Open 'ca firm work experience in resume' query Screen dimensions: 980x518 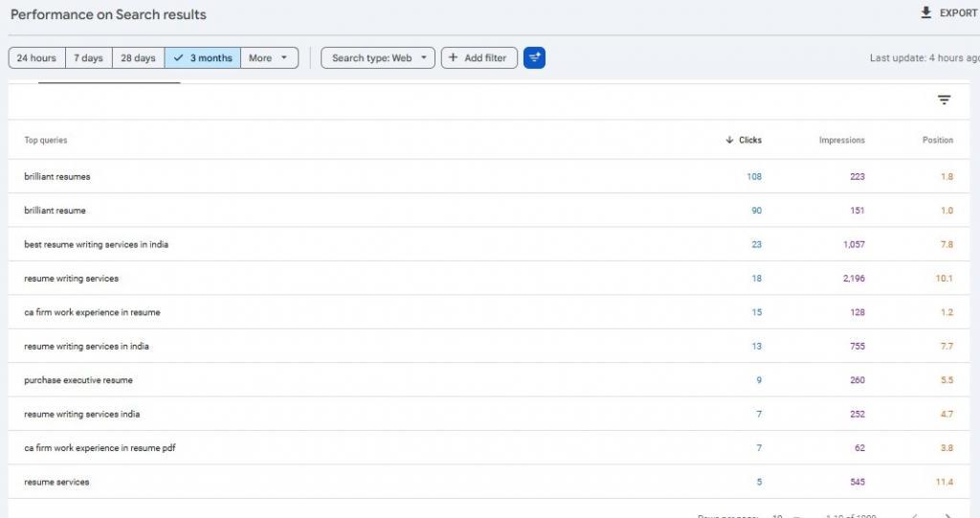point(92,312)
